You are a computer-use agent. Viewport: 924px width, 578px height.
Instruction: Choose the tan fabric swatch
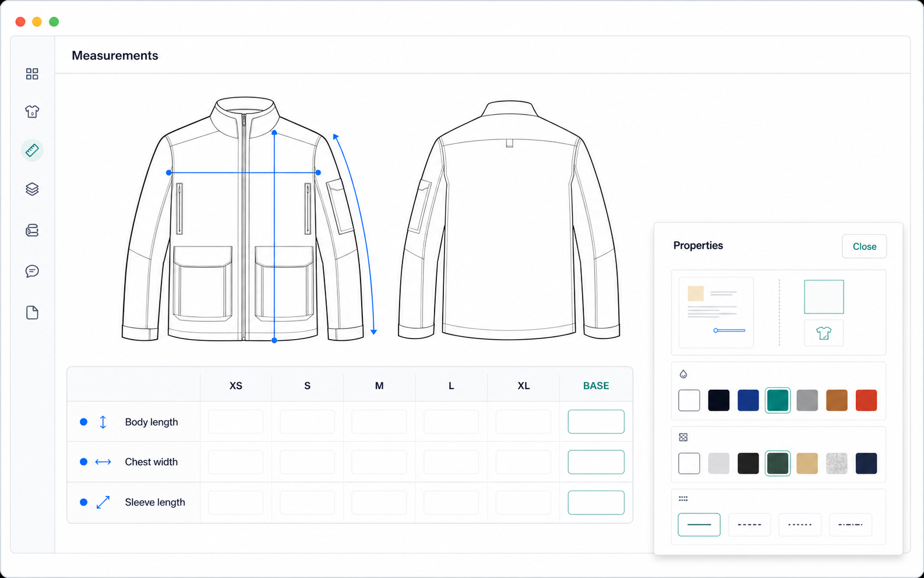[807, 463]
